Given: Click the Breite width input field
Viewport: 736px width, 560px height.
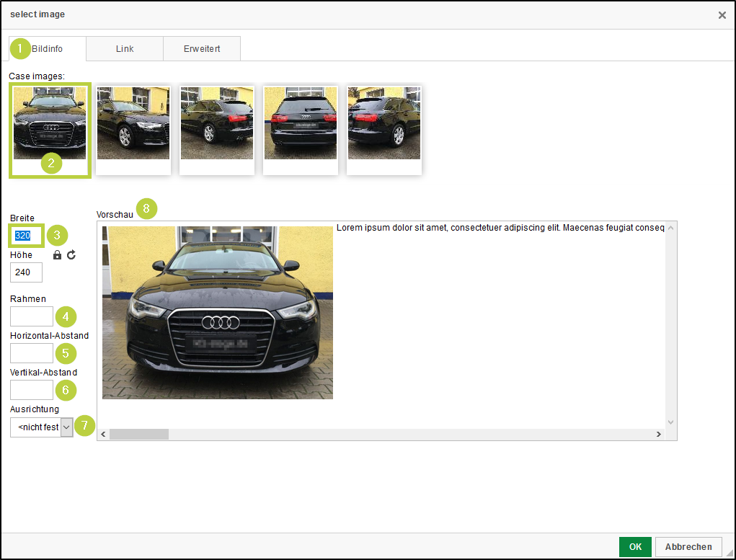Looking at the screenshot, I should click(x=27, y=236).
